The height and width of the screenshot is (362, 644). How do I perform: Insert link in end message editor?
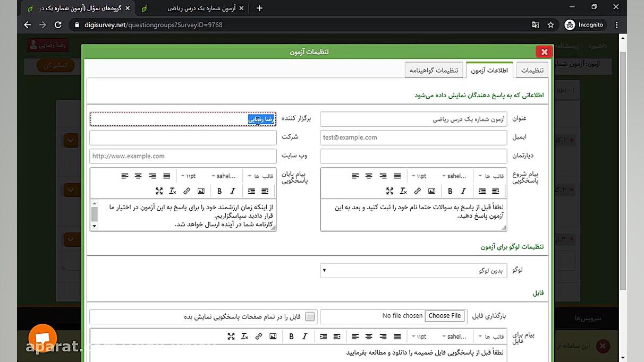pos(187,191)
